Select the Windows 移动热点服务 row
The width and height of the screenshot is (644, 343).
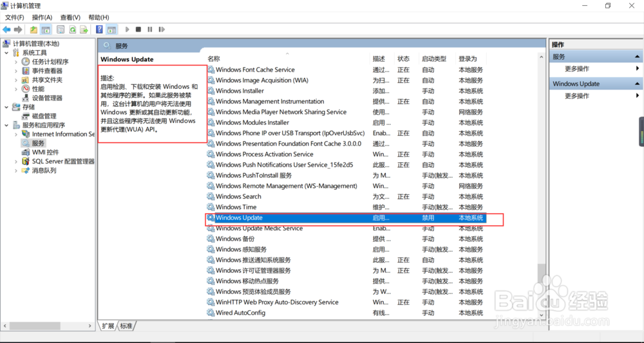point(346,281)
